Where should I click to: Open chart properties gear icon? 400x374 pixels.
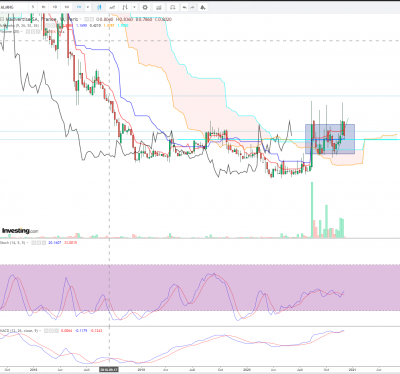(145, 7)
